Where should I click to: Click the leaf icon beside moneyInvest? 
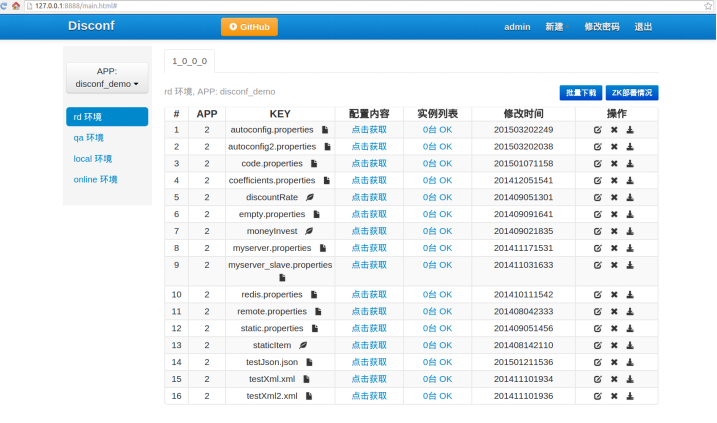(x=309, y=231)
